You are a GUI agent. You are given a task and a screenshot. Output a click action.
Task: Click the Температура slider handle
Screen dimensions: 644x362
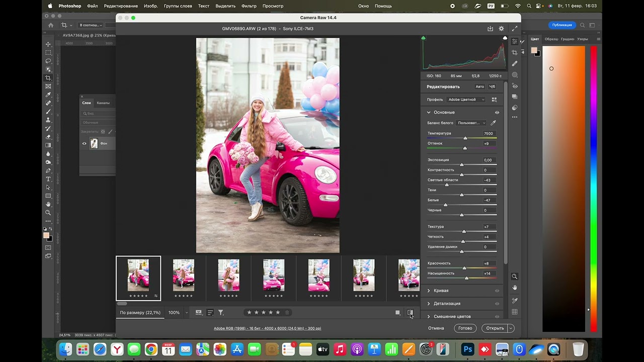coord(465,138)
